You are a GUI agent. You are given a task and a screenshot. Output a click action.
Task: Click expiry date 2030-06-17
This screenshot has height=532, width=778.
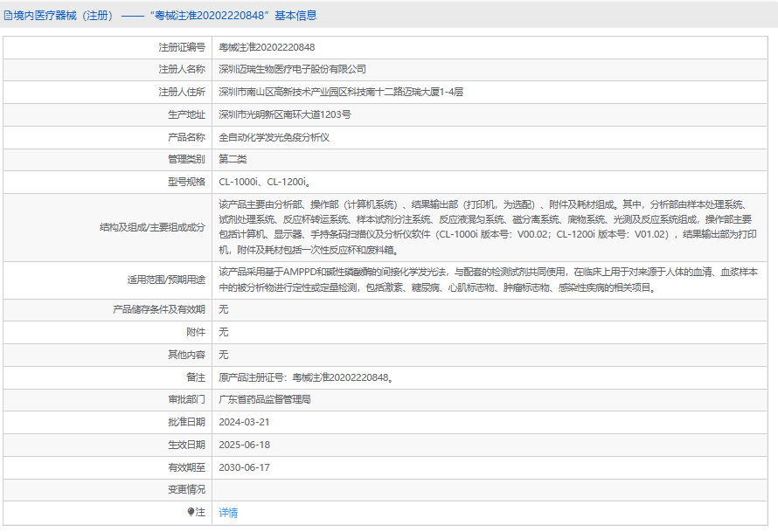(244, 467)
